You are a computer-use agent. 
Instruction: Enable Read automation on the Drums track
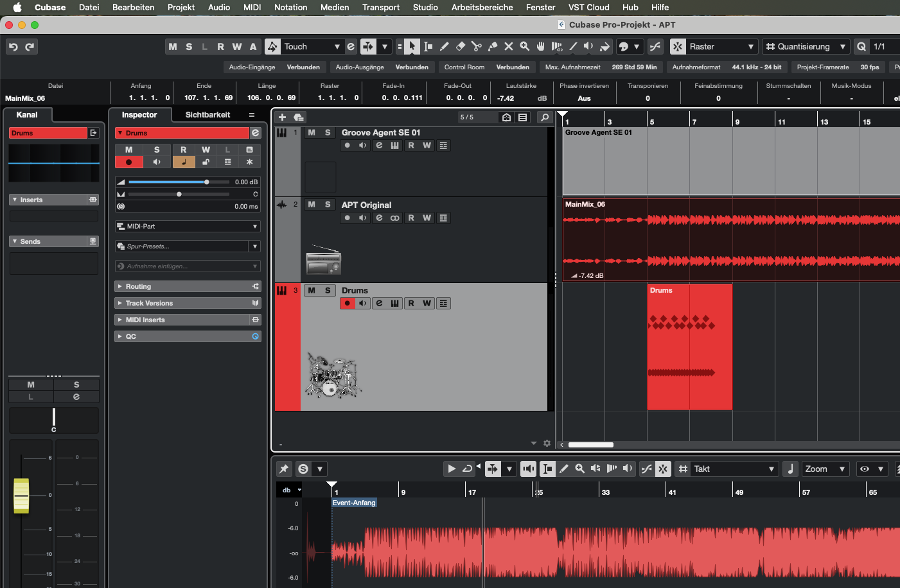pyautogui.click(x=411, y=303)
